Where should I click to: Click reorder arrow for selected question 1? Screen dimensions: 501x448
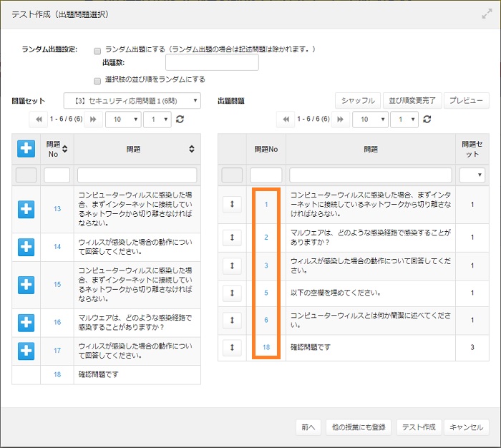pos(232,204)
